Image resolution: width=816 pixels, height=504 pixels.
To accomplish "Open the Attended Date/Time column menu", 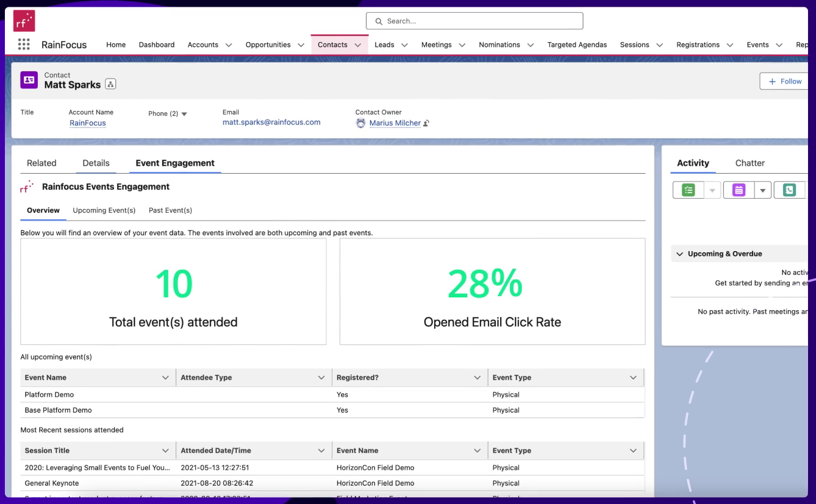I will pyautogui.click(x=321, y=451).
